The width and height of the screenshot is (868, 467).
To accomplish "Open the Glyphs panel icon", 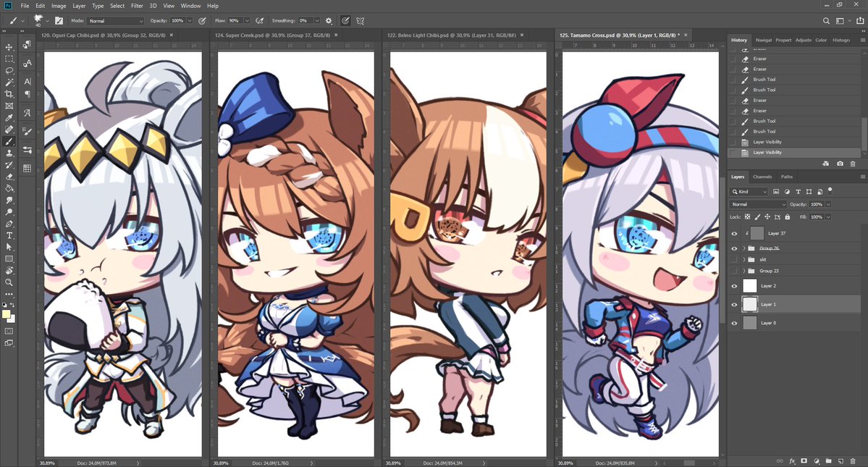I will tap(27, 113).
